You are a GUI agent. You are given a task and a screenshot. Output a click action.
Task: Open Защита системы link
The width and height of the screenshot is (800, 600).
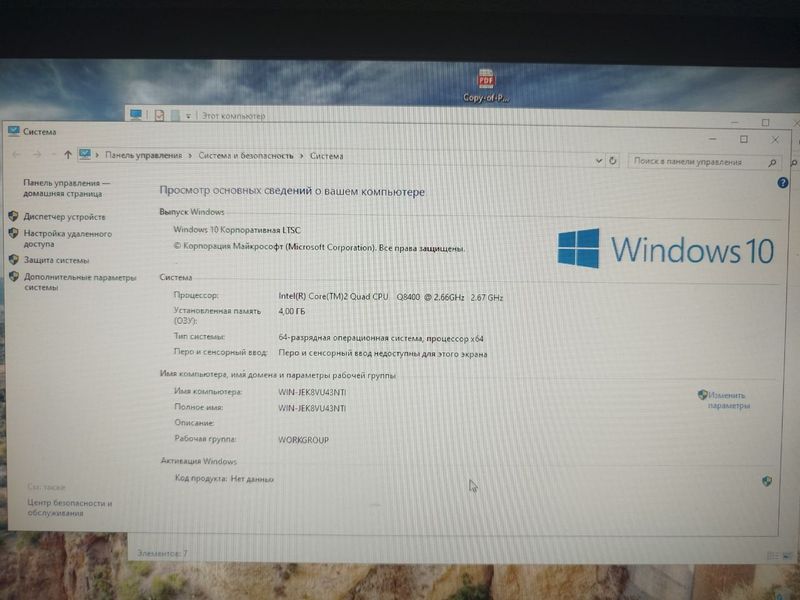56,260
